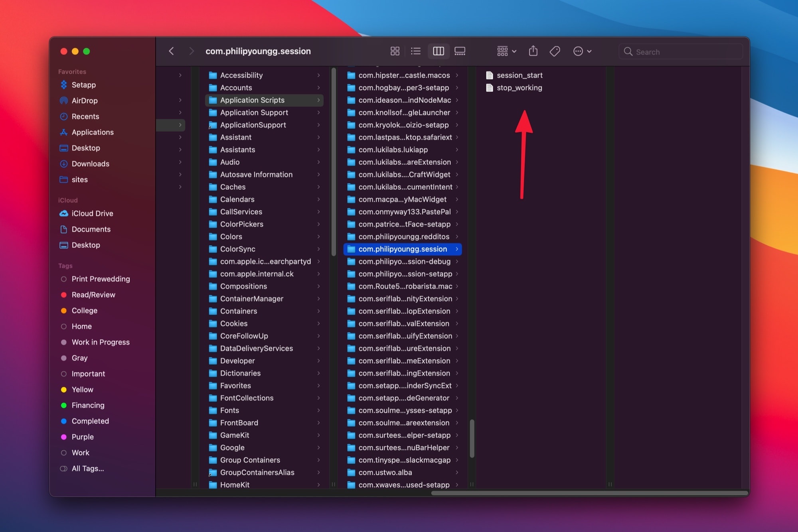Expand the com.philipyoungg.session folder
This screenshot has height=532, width=798.
coord(457,249)
